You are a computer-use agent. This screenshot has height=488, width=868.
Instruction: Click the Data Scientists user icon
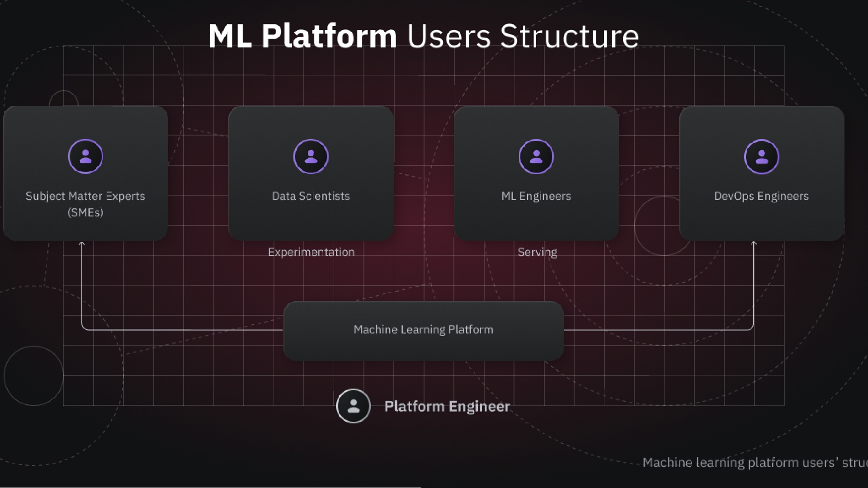[x=311, y=156]
